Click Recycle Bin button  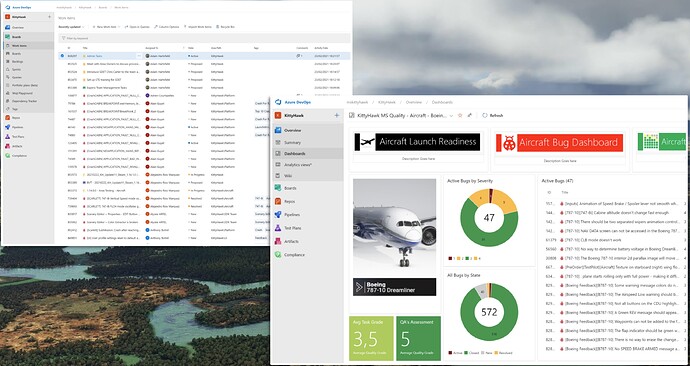pyautogui.click(x=225, y=27)
